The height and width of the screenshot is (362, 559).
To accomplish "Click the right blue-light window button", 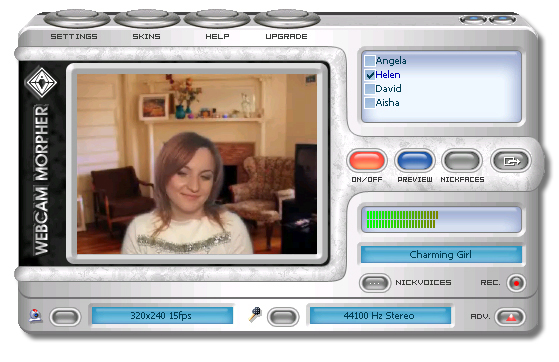I will [502, 19].
